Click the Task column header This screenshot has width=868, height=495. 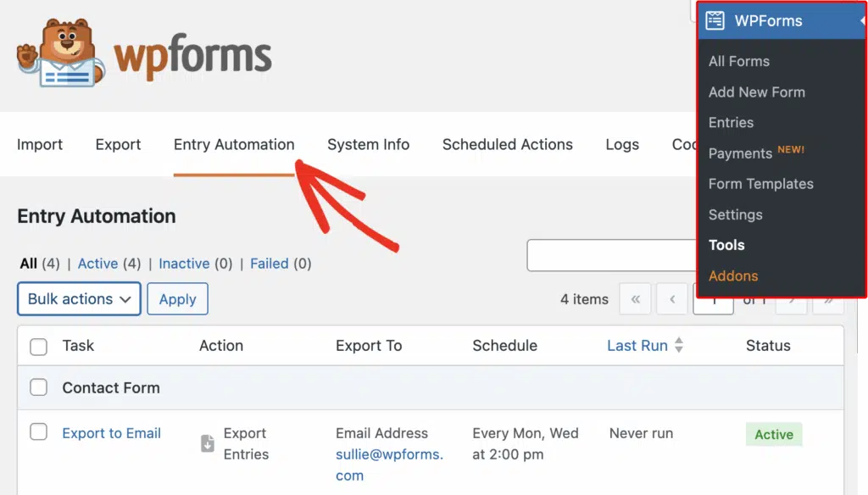click(x=78, y=346)
